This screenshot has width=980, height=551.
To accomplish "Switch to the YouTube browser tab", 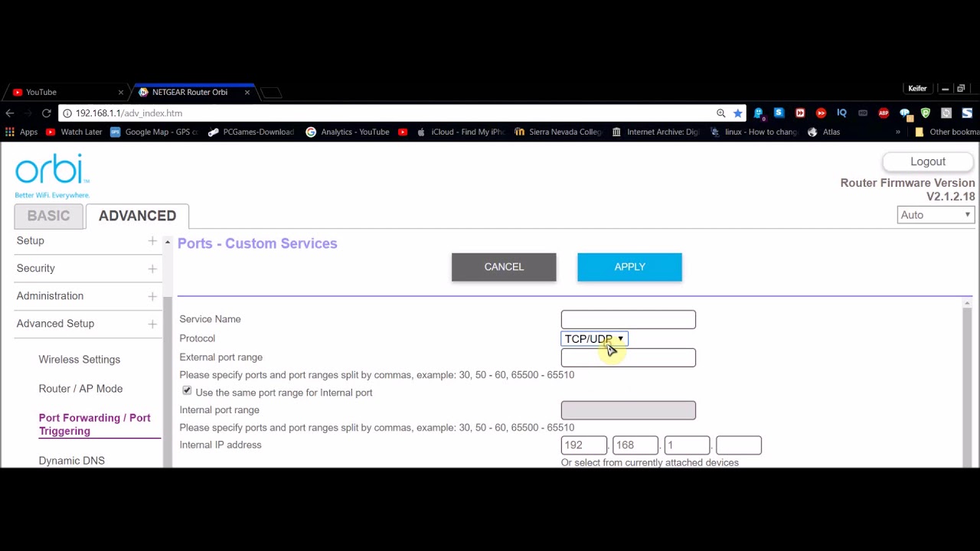I will tap(65, 92).
